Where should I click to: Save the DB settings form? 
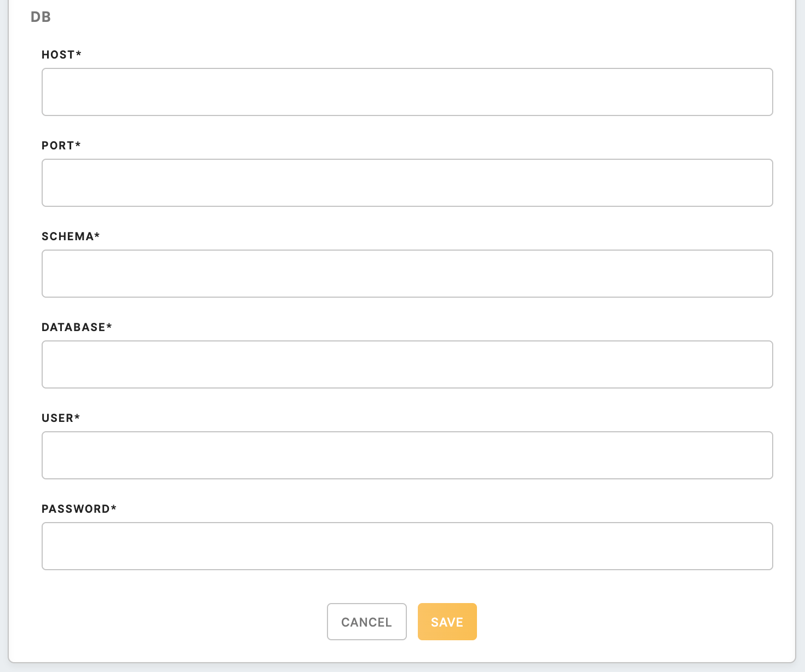(447, 622)
